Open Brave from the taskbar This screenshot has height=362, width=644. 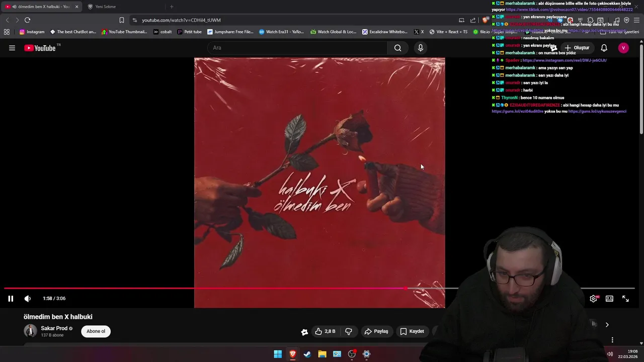point(292,354)
